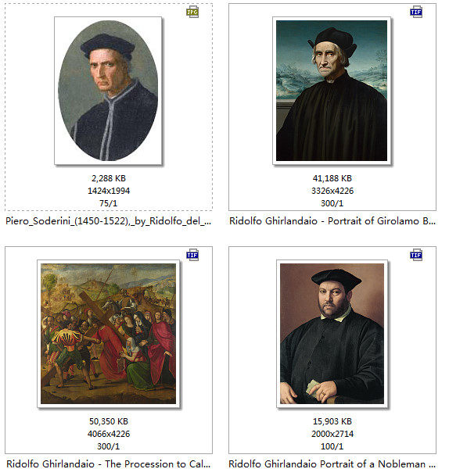Click the TIF badge on Girolamo portrait
The width and height of the screenshot is (449, 476).
[416, 12]
